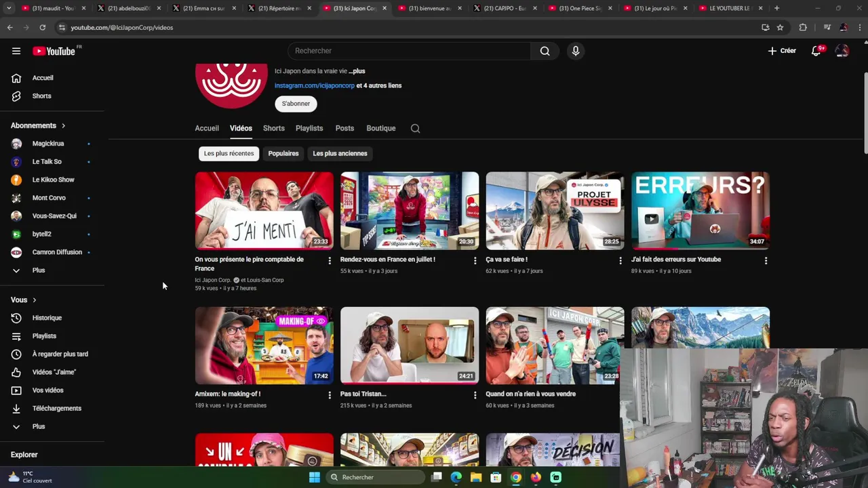Open a new browser tab

pos(776,8)
